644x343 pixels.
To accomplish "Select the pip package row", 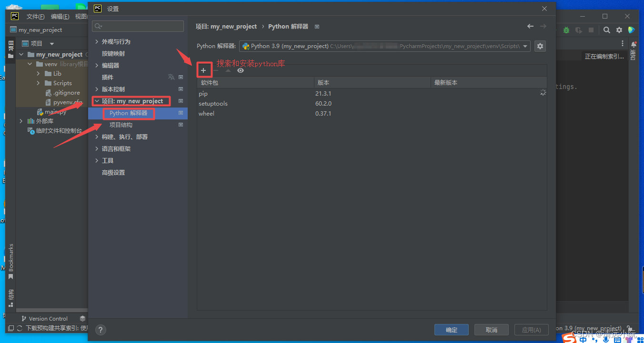I will point(372,94).
